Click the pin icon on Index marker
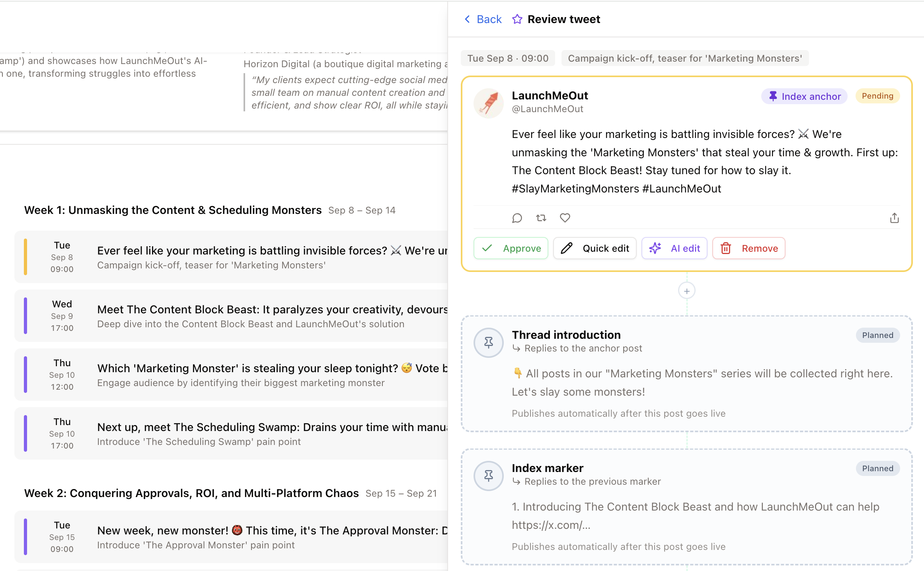Image resolution: width=924 pixels, height=571 pixels. click(489, 476)
